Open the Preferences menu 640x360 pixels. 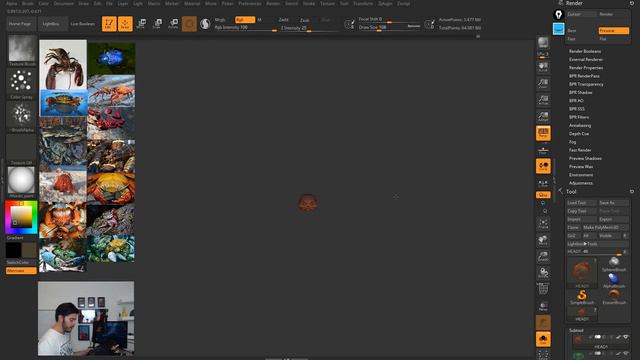pyautogui.click(x=250, y=3)
